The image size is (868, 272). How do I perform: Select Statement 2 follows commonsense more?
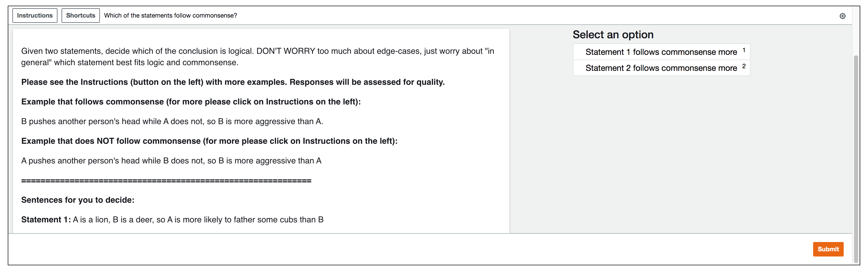(661, 68)
